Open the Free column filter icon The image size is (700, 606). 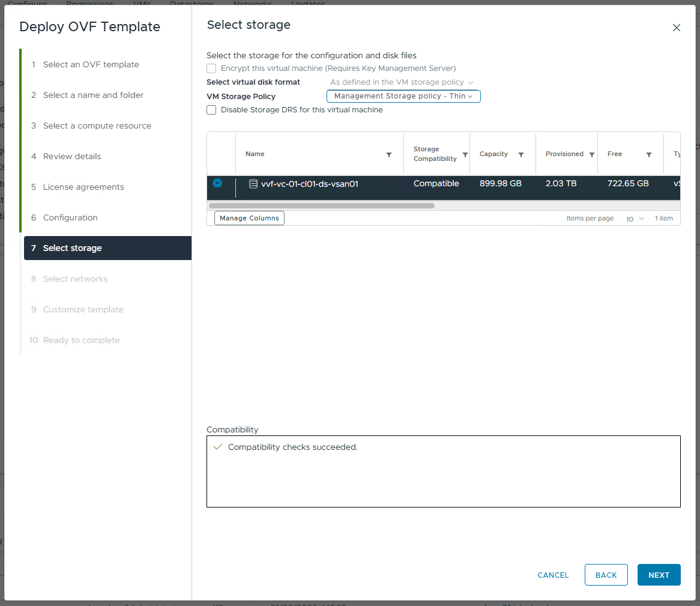coord(649,155)
